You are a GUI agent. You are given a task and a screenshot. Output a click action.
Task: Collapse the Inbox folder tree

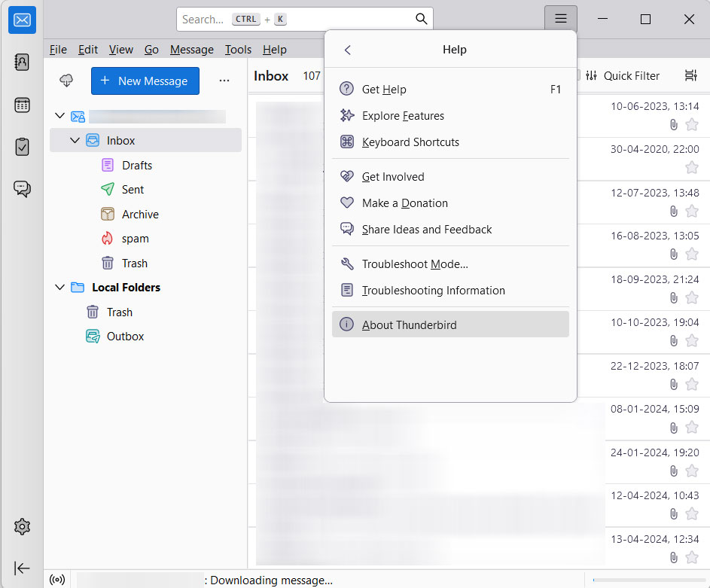coord(75,140)
